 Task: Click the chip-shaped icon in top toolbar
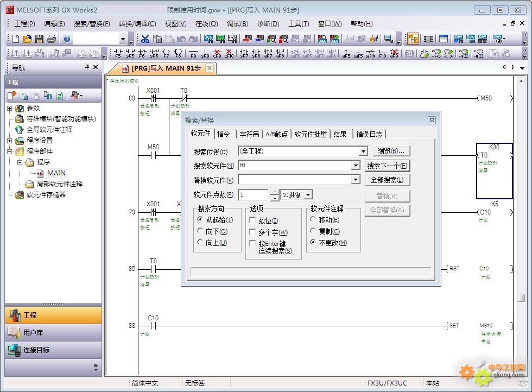click(x=428, y=39)
